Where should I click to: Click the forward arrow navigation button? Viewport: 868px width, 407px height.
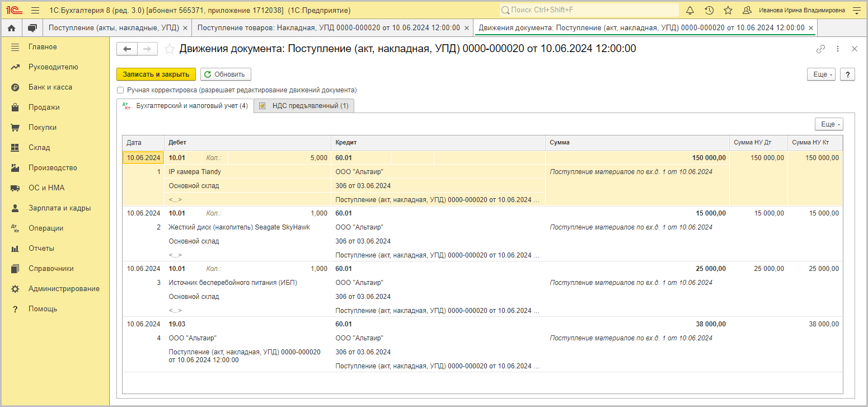tap(147, 49)
